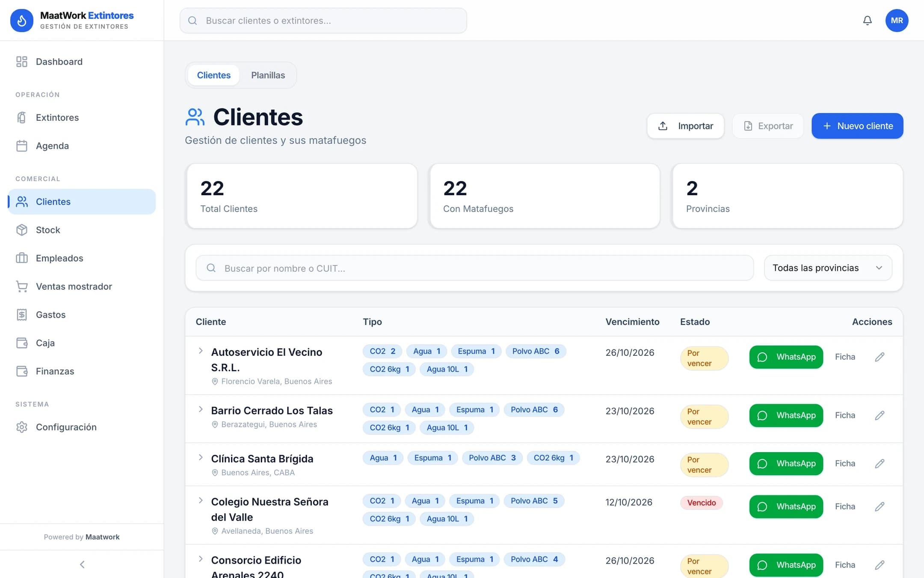
Task: Click the Provincias card
Action: [788, 196]
